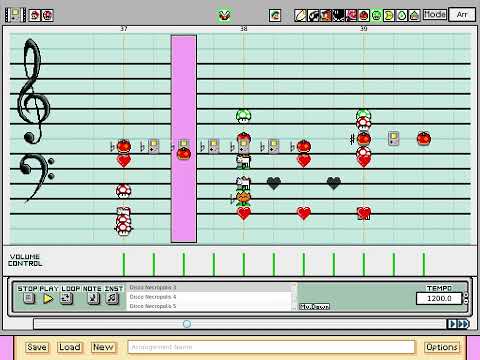Adjust the volume bar under measure 39

[364, 264]
